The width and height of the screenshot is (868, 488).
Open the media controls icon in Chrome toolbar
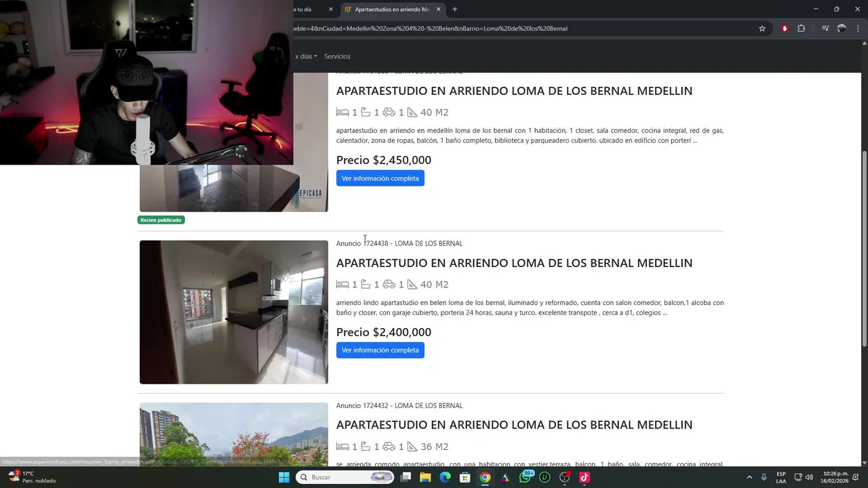[x=825, y=28]
